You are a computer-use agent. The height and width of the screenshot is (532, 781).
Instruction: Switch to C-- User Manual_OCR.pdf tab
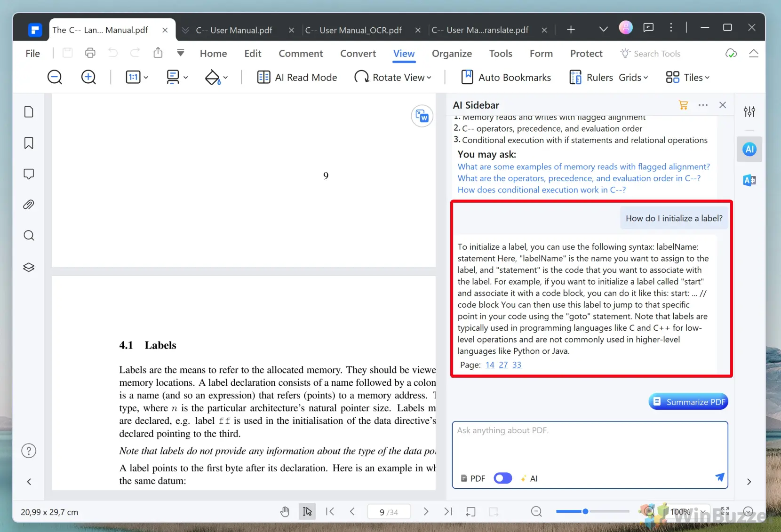pos(353,30)
